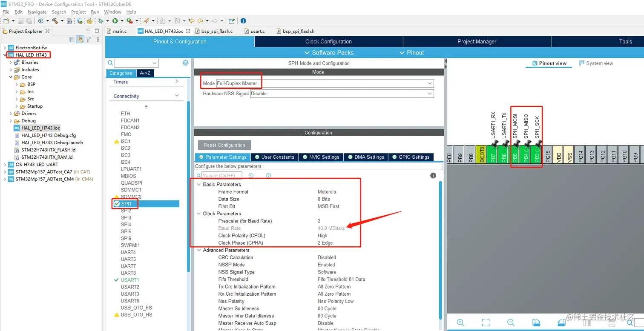Screen dimensions: 644x331
Task: Expand the Drivers folder
Action: pos(11,114)
